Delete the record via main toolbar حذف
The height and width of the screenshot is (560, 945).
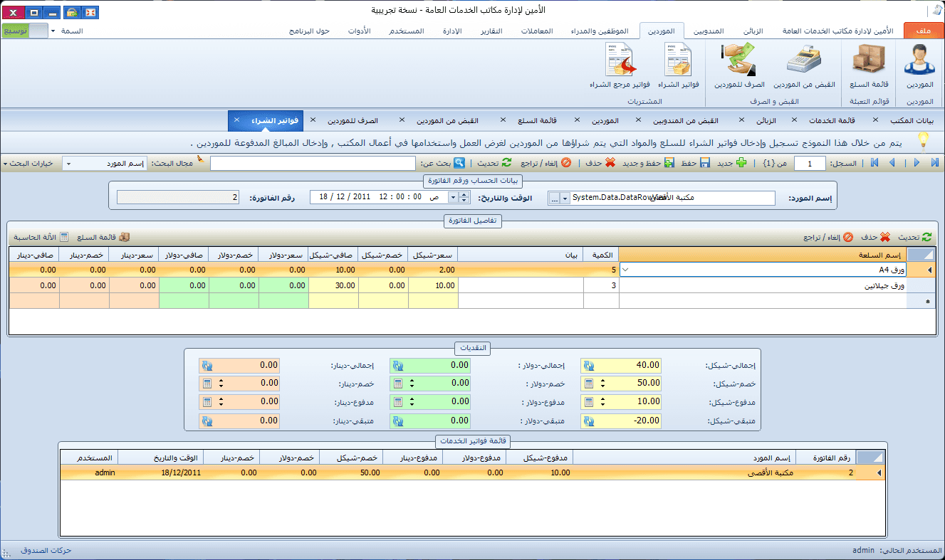601,163
